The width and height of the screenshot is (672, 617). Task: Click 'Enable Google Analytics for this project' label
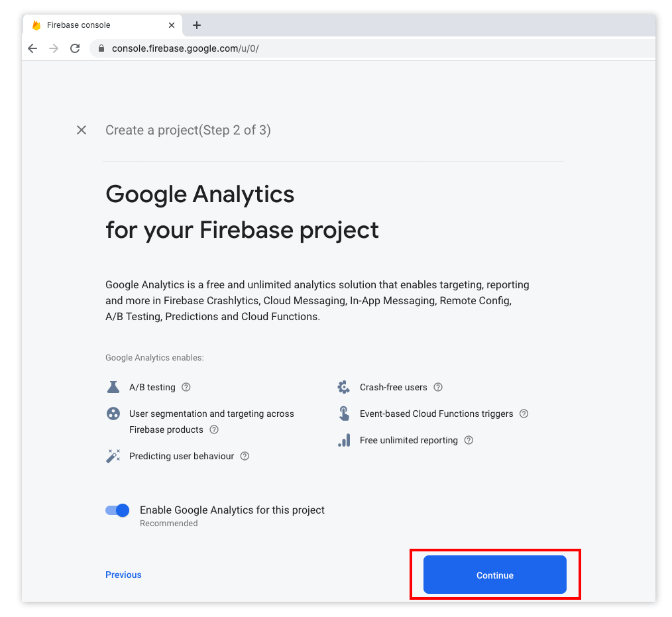[233, 510]
